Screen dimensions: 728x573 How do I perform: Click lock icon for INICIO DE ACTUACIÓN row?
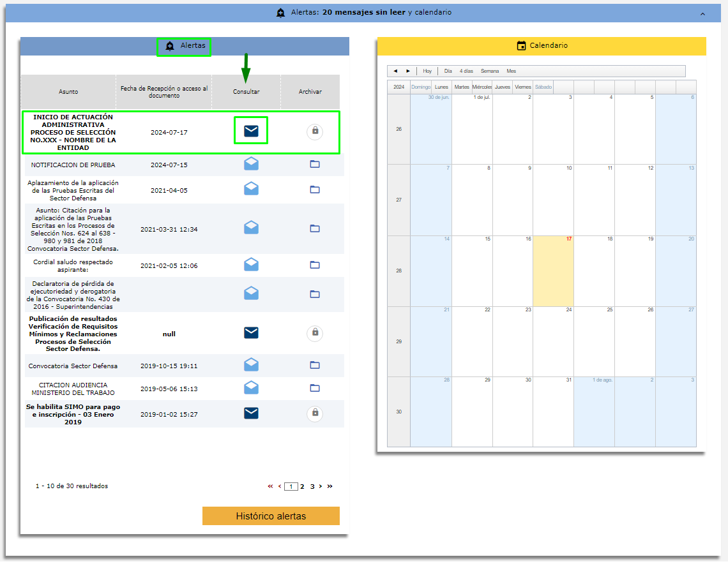tap(314, 131)
